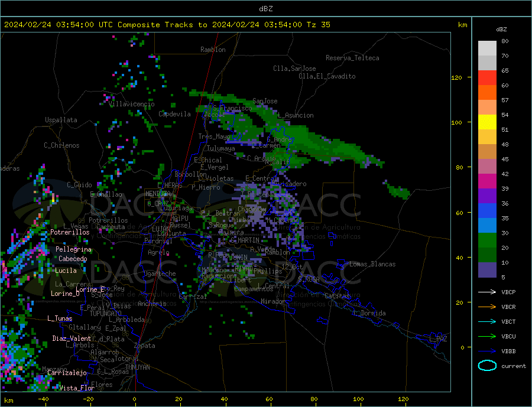The width and height of the screenshot is (532, 407).
Task: Click the 'C_Chilenos' map label
Action: pyautogui.click(x=61, y=145)
